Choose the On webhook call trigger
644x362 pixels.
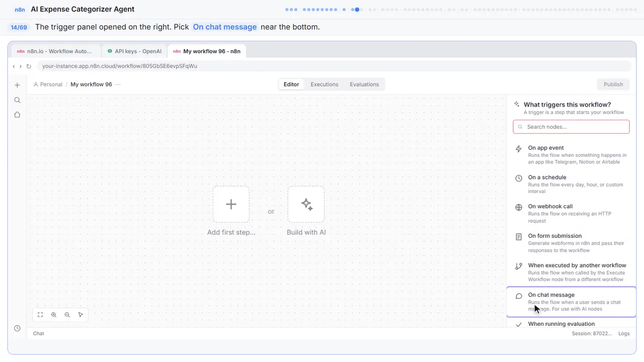571,213
